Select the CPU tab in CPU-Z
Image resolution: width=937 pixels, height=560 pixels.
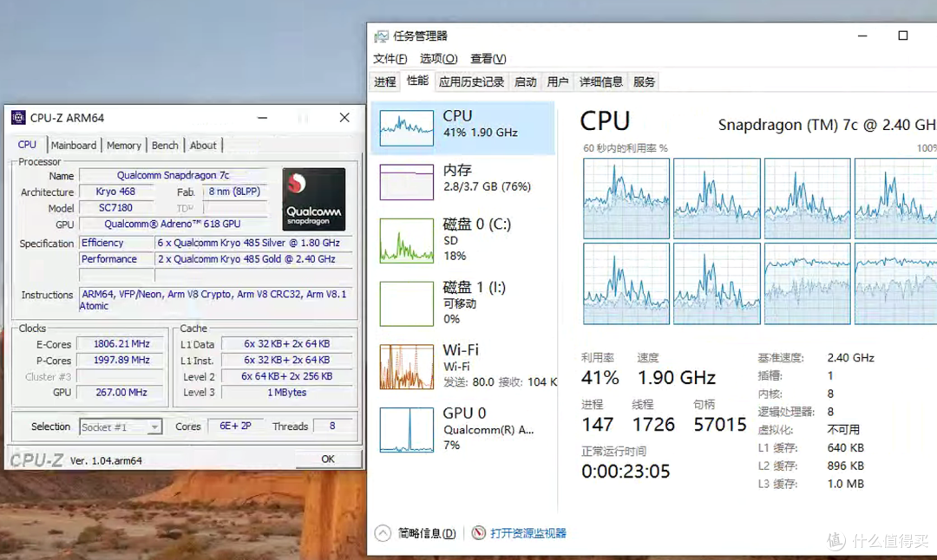tap(27, 145)
